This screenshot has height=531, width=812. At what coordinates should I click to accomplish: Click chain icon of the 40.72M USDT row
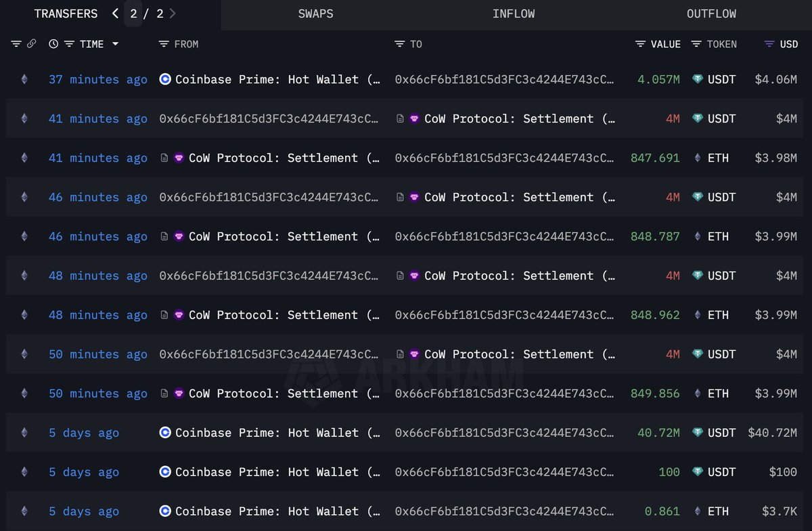[24, 433]
